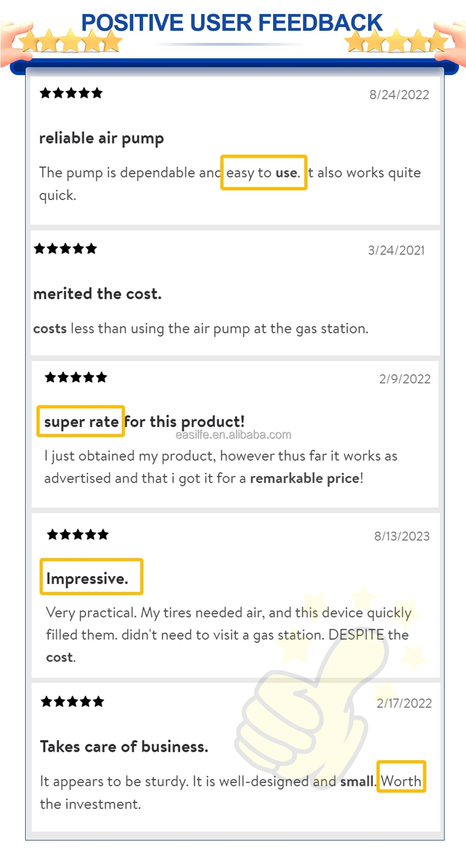Click the 8/24/2022 review date
The image size is (466, 868).
point(399,95)
